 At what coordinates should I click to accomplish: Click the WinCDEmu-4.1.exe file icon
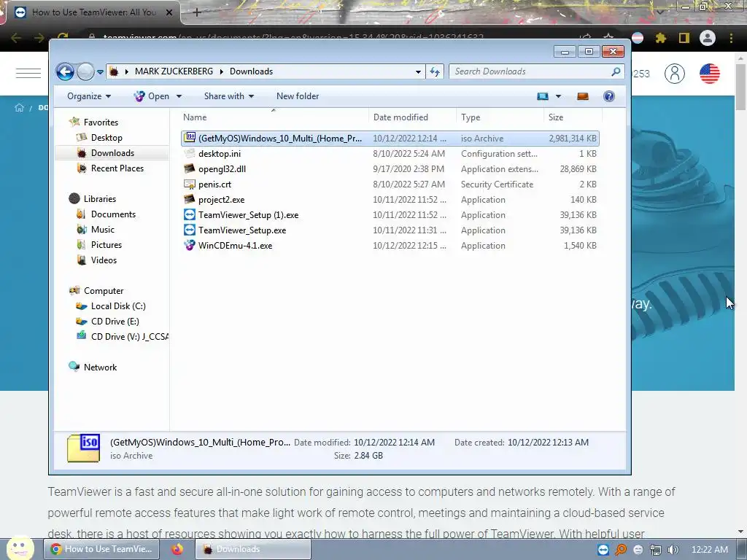(x=190, y=245)
